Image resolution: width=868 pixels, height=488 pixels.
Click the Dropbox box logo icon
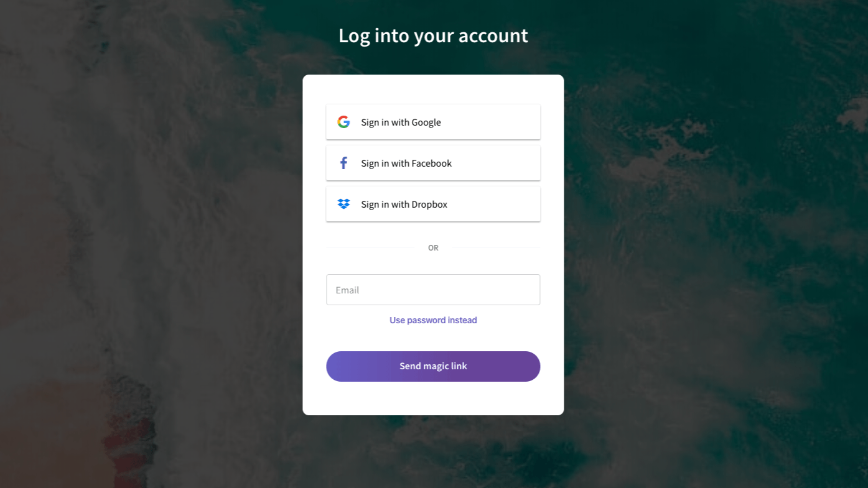click(x=343, y=204)
